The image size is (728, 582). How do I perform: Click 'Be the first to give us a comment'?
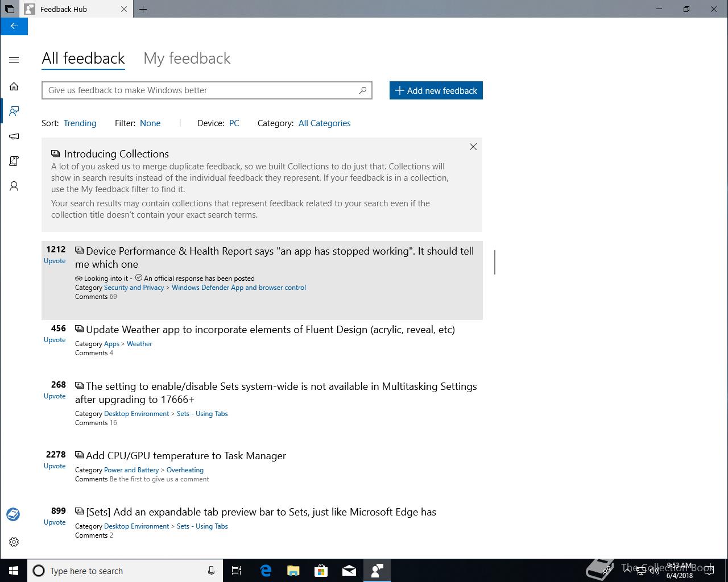coord(159,479)
